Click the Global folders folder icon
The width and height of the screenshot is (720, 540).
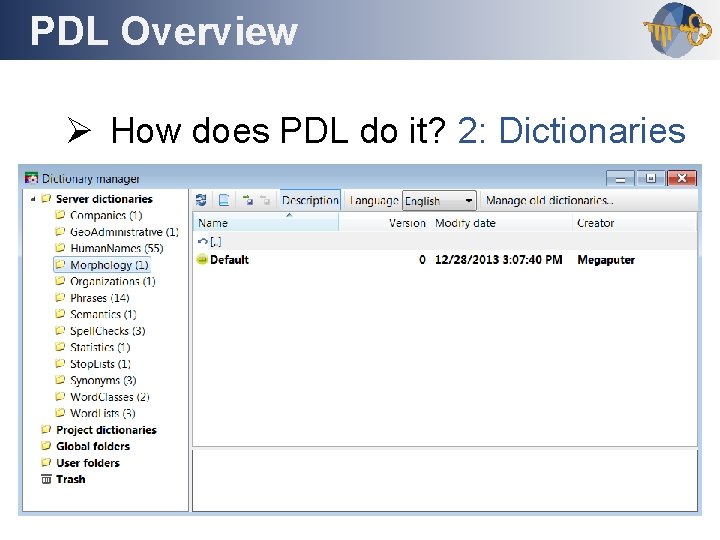[x=46, y=446]
